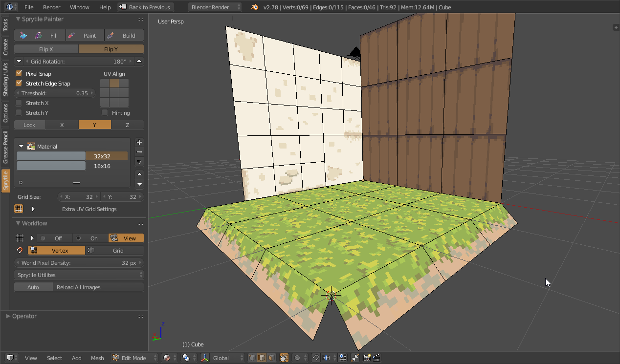The width and height of the screenshot is (620, 364).
Task: Select the Z lock axis button
Action: 128,125
